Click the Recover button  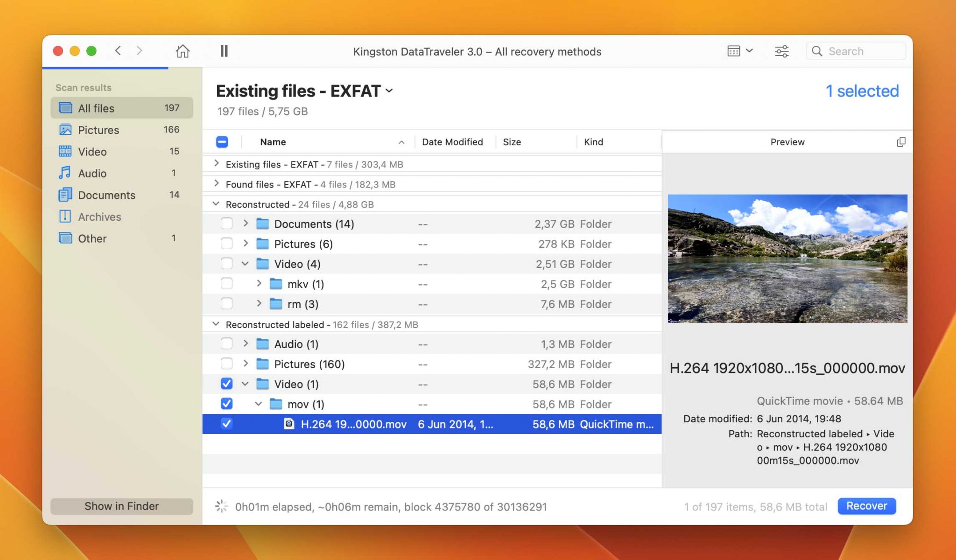tap(866, 506)
